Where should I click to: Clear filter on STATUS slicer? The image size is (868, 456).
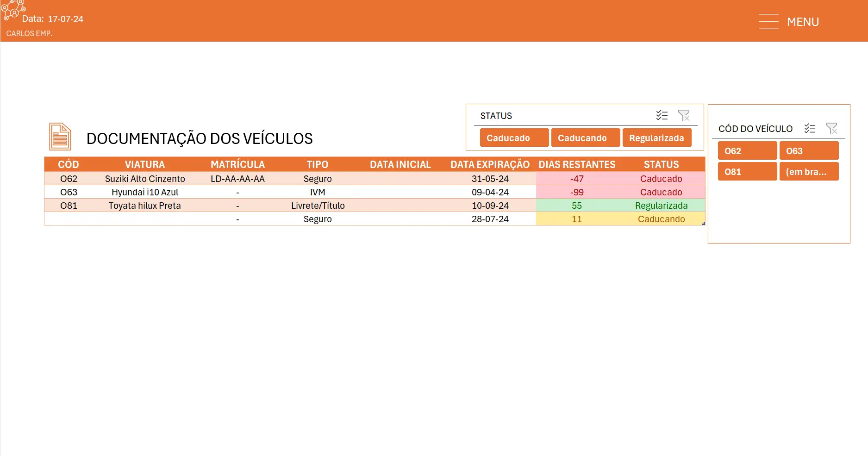684,115
